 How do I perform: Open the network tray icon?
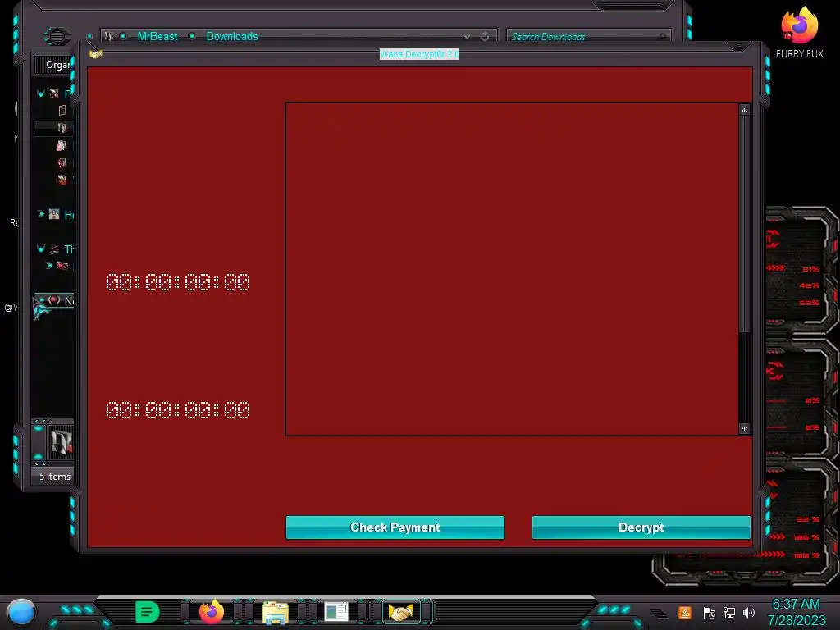point(729,612)
